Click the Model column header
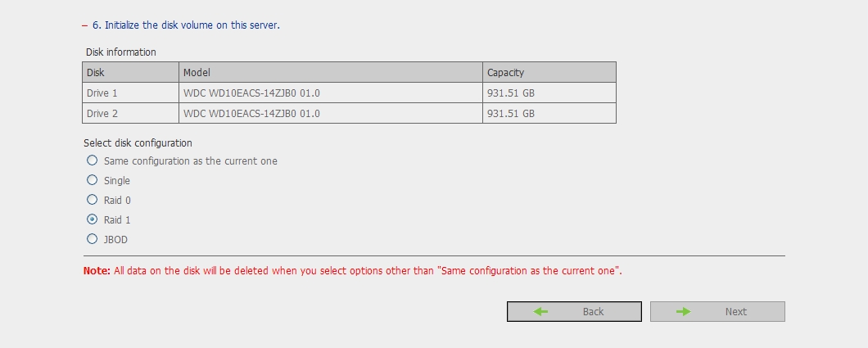This screenshot has height=348, width=868. click(x=331, y=73)
